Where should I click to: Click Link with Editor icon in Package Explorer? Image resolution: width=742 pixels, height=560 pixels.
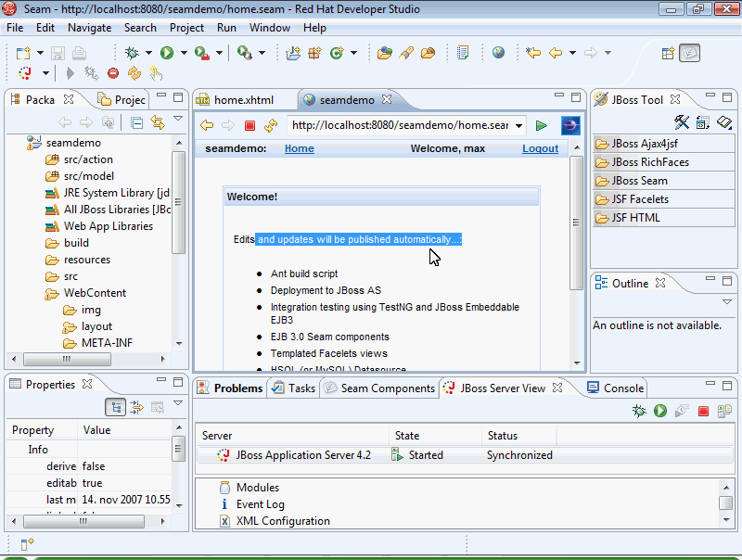pyautogui.click(x=158, y=122)
